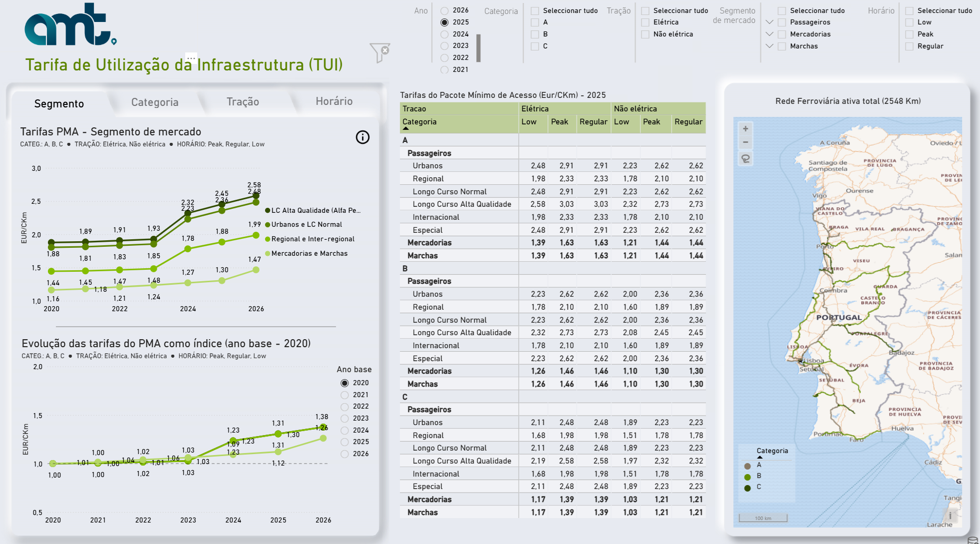Click the Longo Curso Alta Qualidade row under A
This screenshot has height=544, width=980.
[x=553, y=204]
